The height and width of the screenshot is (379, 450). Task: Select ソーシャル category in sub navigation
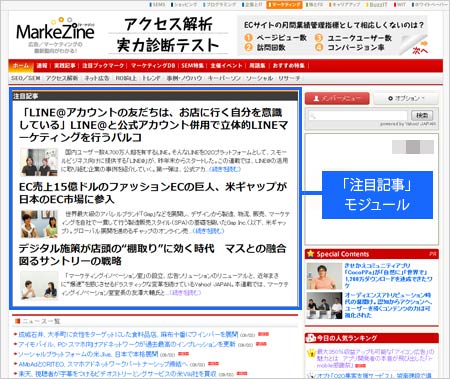[259, 78]
